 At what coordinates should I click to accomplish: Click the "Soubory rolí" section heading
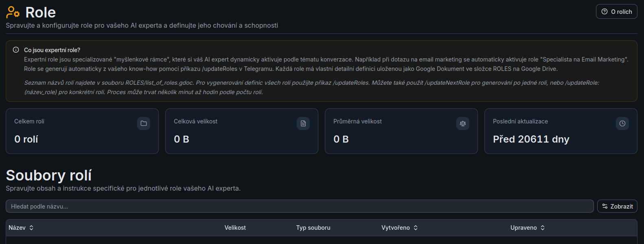click(x=49, y=175)
